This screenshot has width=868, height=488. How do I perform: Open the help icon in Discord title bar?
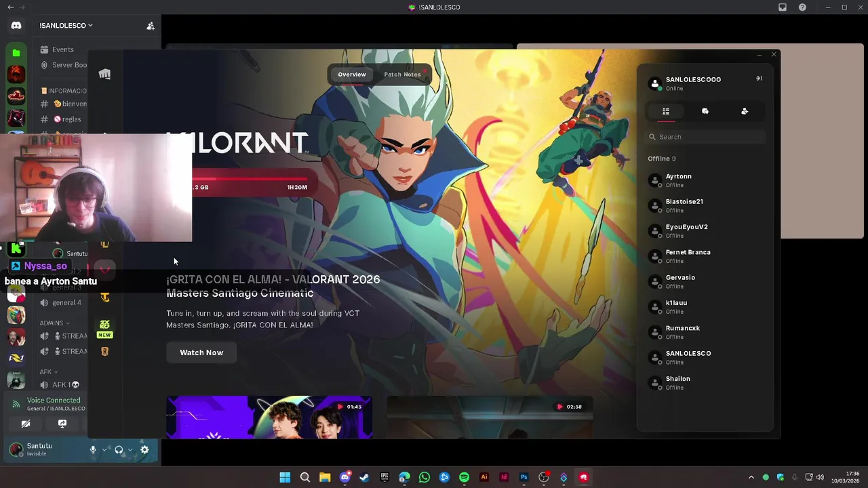click(802, 7)
